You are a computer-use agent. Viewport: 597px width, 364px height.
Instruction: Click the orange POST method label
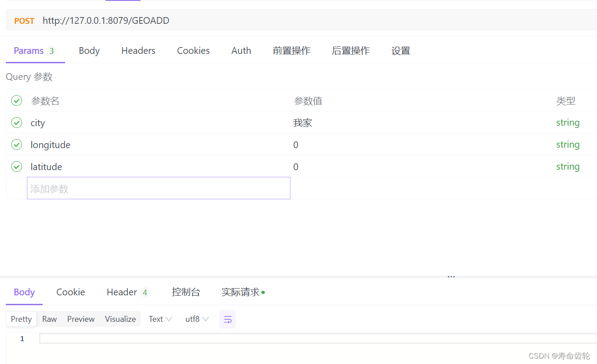24,20
